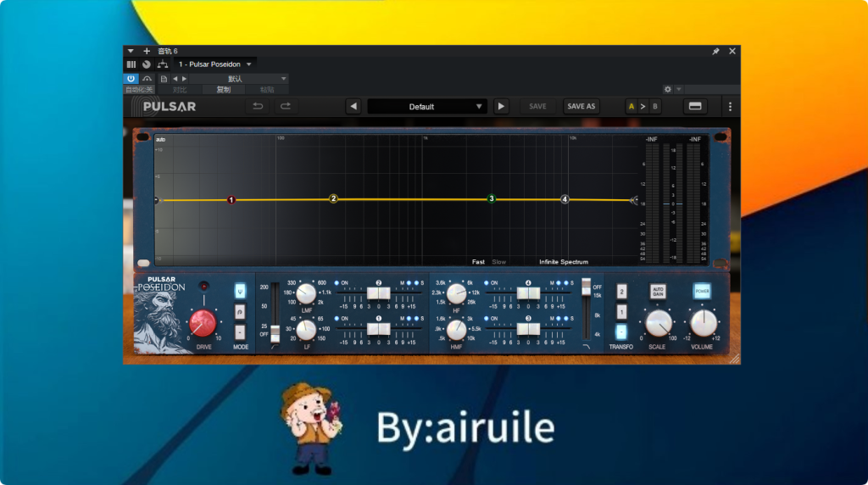Open the Default preset dropdown
Viewport: 868px width, 485px height.
(427, 106)
